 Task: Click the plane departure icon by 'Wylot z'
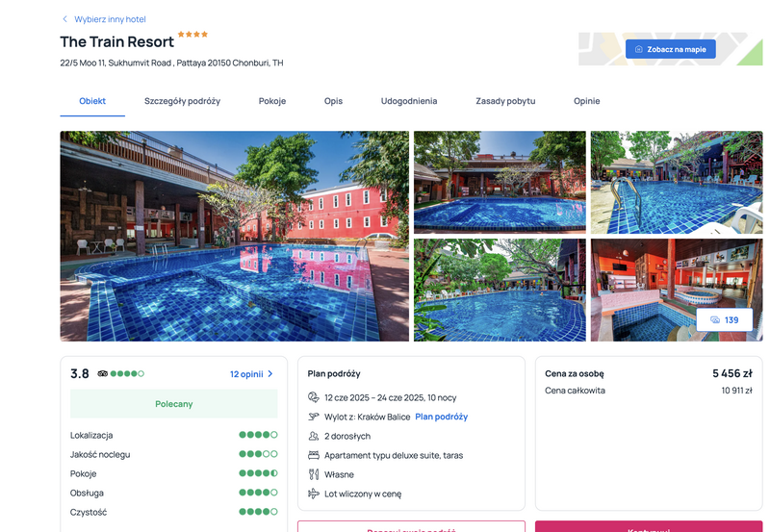[x=314, y=417]
